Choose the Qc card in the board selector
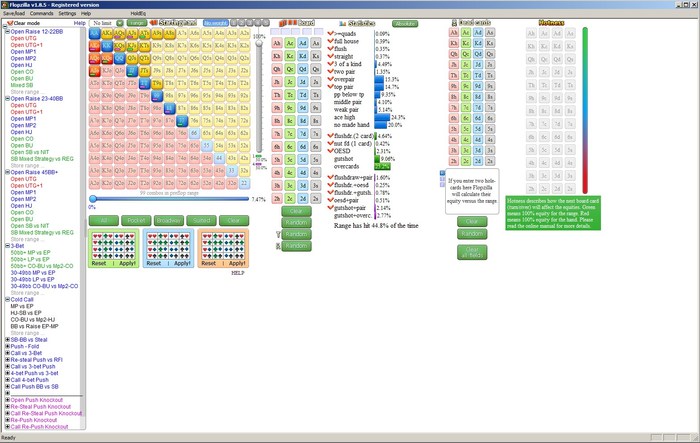 (x=290, y=69)
